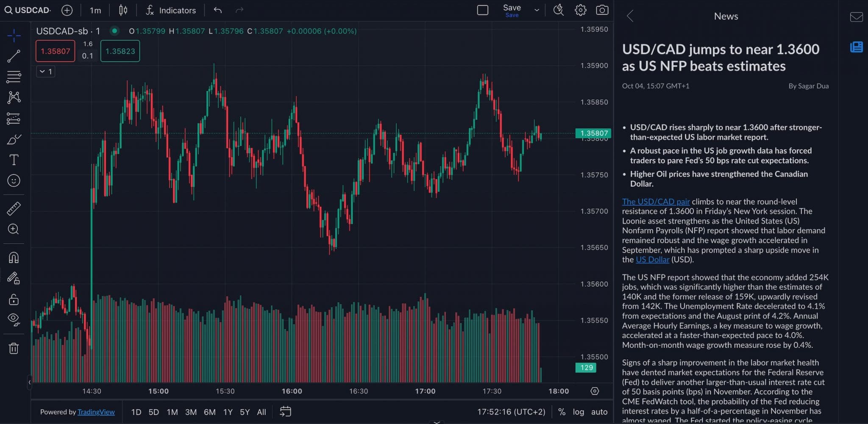Image resolution: width=868 pixels, height=424 pixels.
Task: Toggle hide all drawings eye icon
Action: click(x=14, y=320)
